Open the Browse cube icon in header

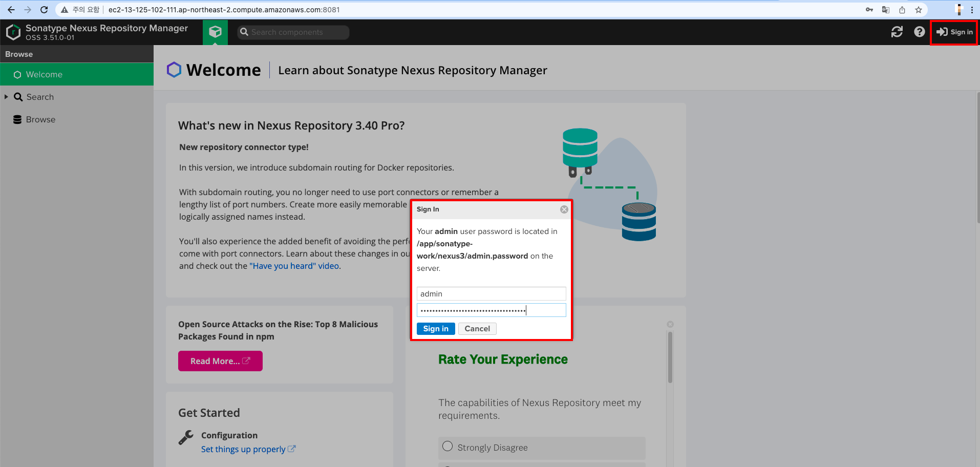point(215,32)
